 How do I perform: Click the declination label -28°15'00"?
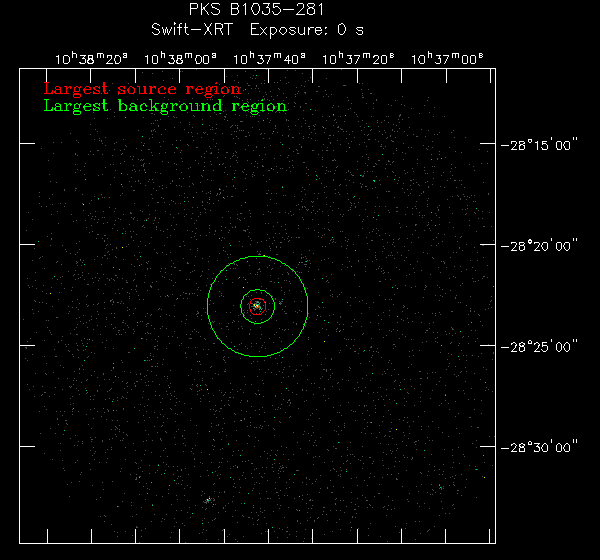click(539, 145)
